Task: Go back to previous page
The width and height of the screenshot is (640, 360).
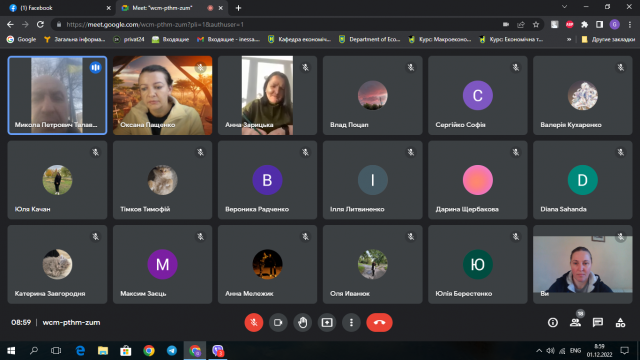Action: [10, 24]
